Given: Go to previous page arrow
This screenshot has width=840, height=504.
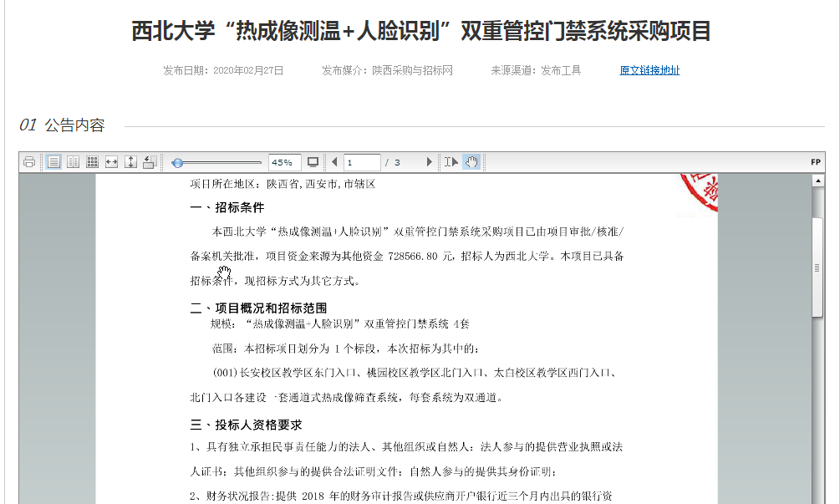Looking at the screenshot, I should point(335,162).
